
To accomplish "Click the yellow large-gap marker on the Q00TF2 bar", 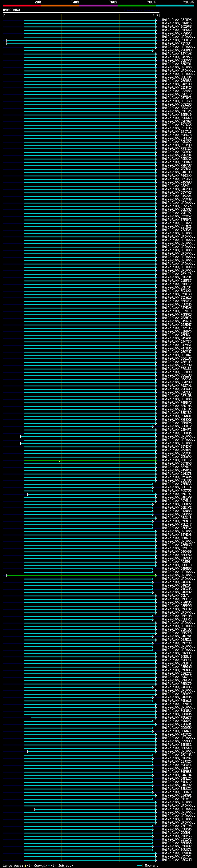I will [x=60, y=462].
